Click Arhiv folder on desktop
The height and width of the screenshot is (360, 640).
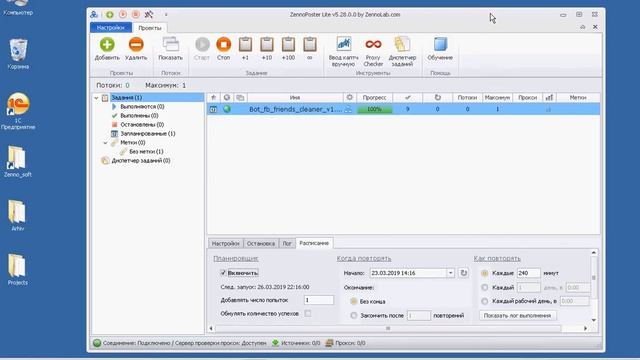(x=18, y=216)
